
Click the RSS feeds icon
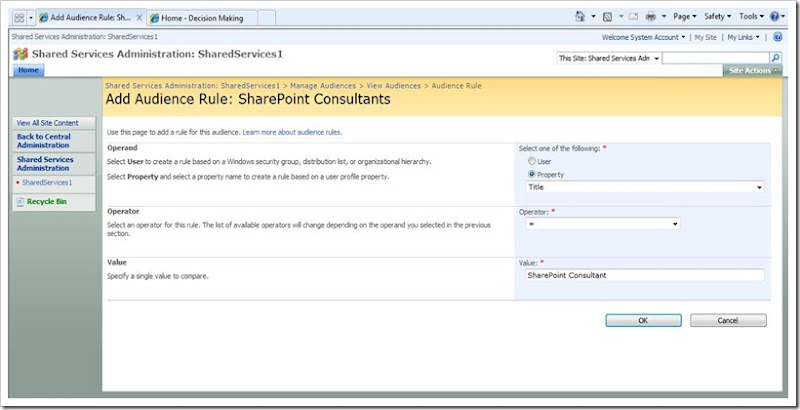(607, 17)
